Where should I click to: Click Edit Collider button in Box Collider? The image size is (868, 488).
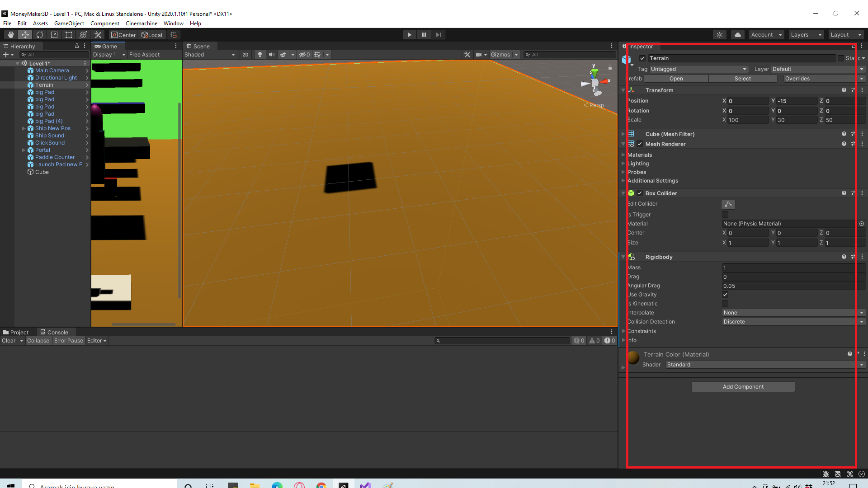point(728,204)
